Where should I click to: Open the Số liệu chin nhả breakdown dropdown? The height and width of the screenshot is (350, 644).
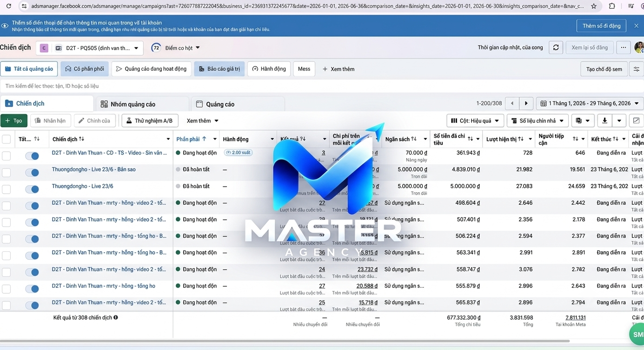point(537,121)
